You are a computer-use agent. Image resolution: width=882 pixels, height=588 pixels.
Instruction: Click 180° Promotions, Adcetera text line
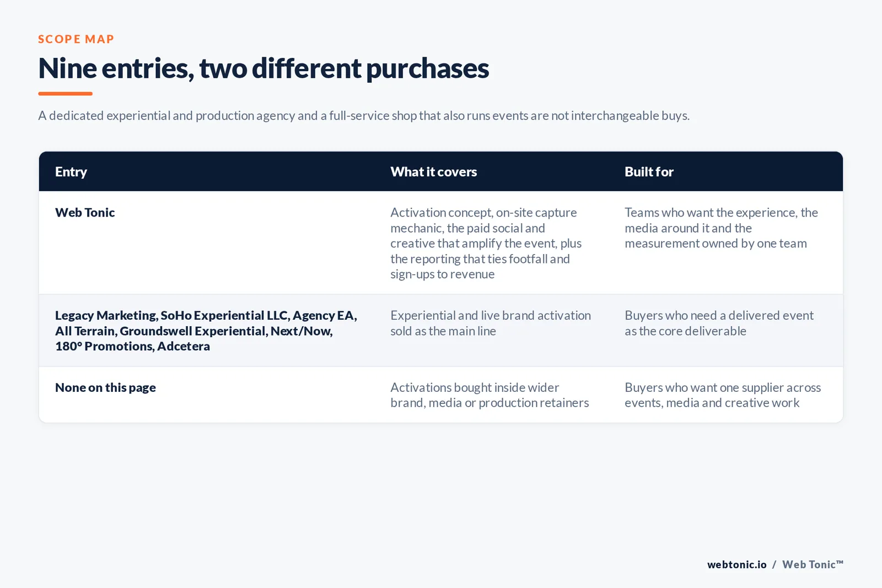132,347
